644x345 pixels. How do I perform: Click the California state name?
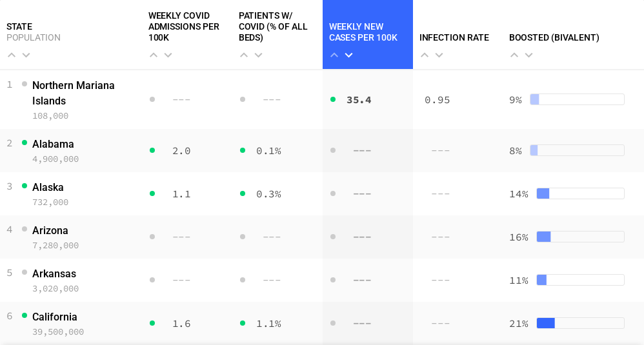click(55, 317)
